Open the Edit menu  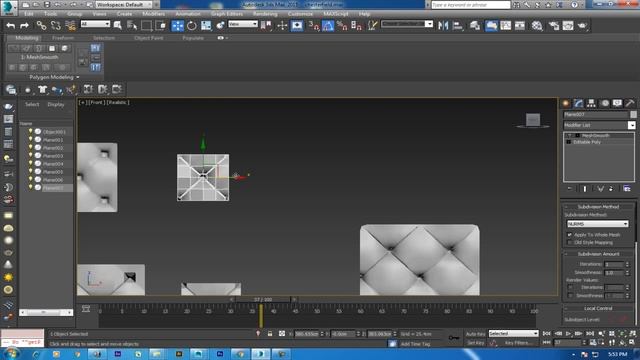29,13
